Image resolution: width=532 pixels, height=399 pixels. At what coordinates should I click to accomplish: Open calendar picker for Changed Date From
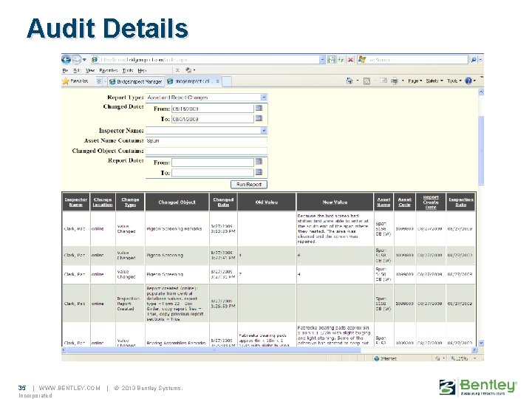point(259,108)
